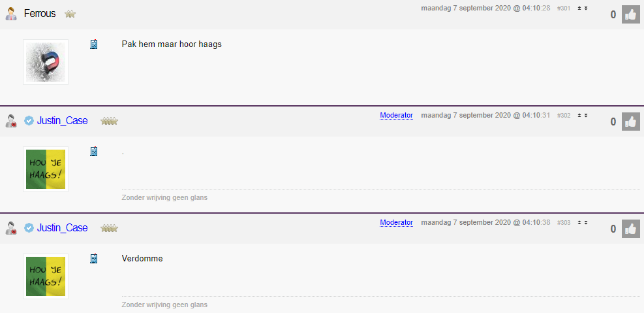Image resolution: width=644 pixels, height=313 pixels.
Task: Like Ferrous's post #301 with thumbs-up
Action: tap(630, 15)
